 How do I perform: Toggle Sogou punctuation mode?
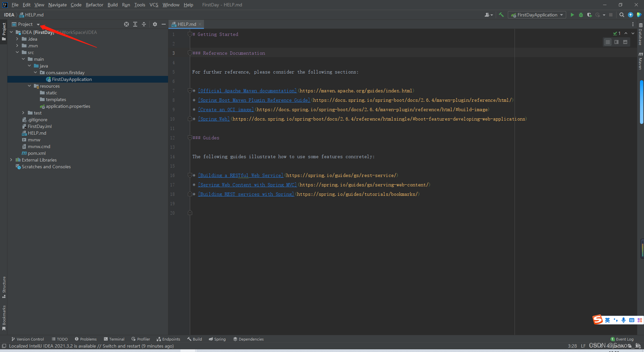[615, 320]
